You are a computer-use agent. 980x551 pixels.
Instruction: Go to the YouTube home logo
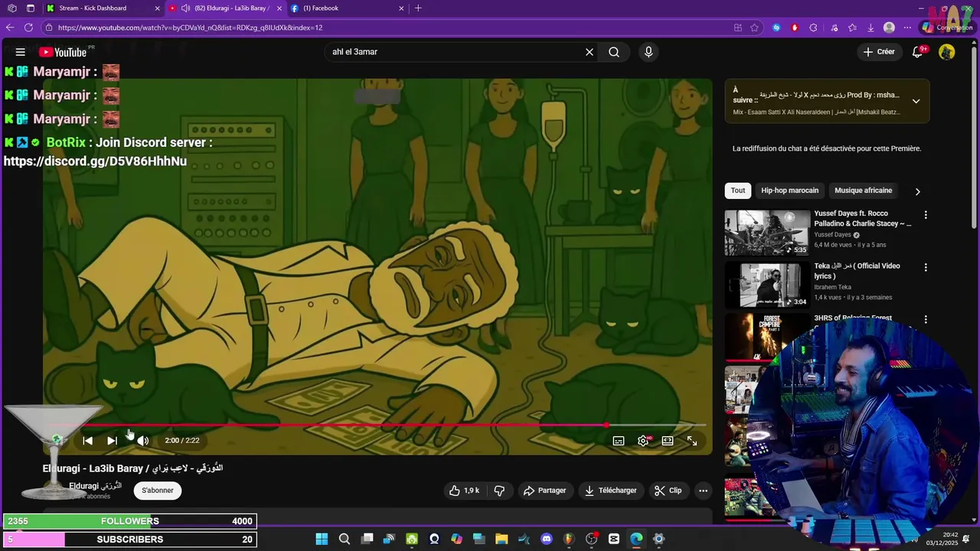point(63,52)
